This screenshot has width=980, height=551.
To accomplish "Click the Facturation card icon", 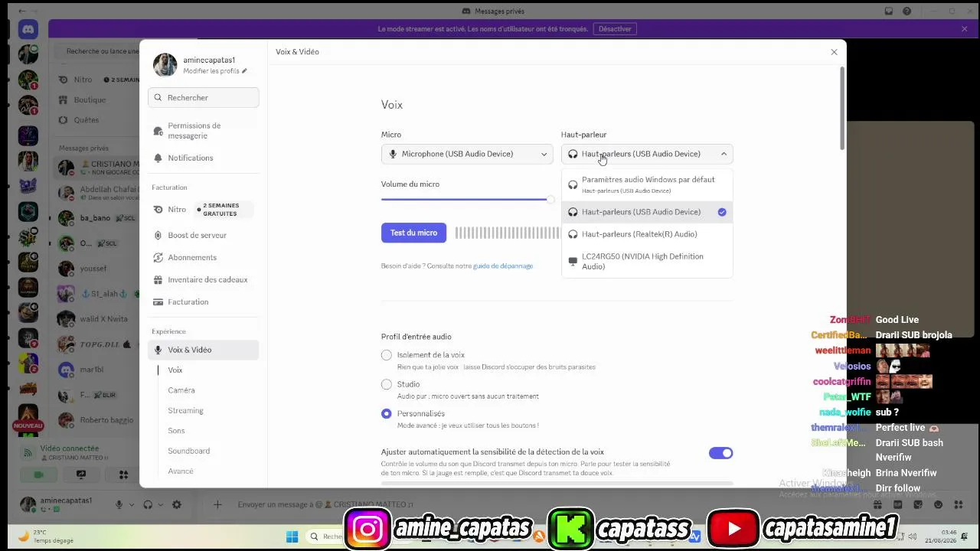I will (x=158, y=302).
